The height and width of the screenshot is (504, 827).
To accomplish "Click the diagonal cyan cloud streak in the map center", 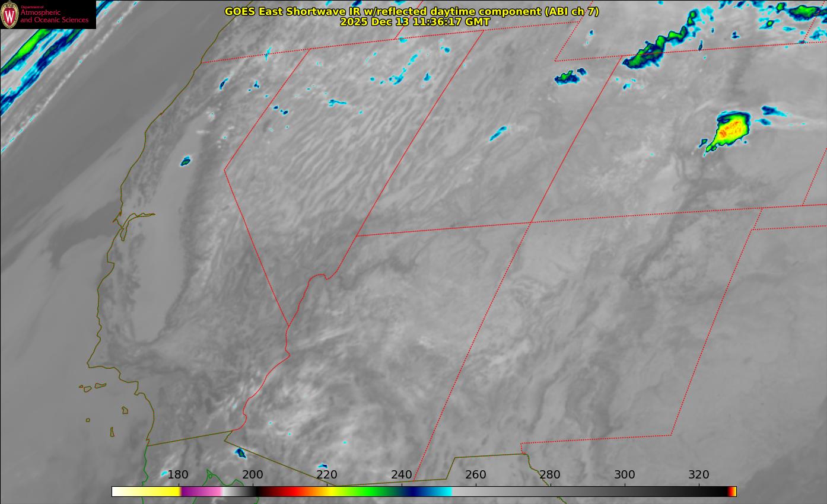I will tap(498, 133).
